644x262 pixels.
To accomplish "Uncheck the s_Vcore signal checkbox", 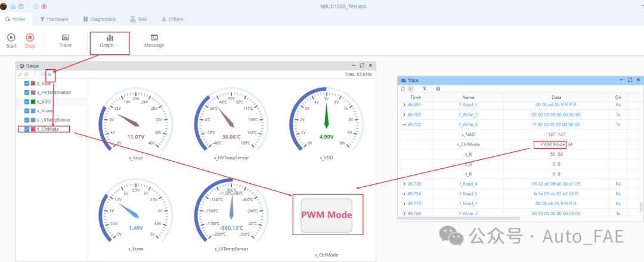I will click(27, 110).
